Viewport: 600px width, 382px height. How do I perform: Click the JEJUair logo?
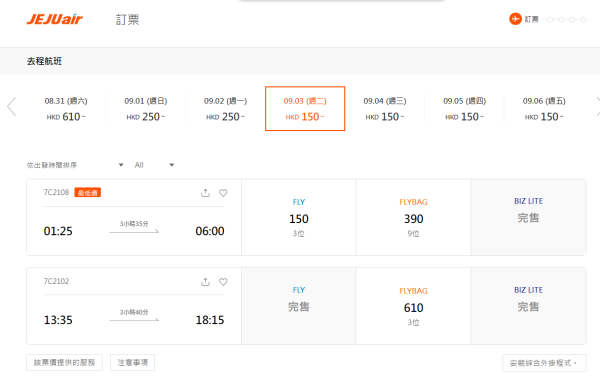tap(55, 19)
